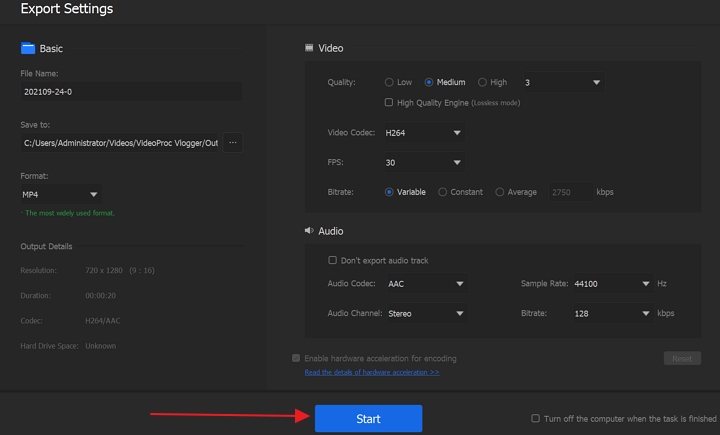Viewport: 720px width, 435px height.
Task: Open the FPS dropdown
Action: pyautogui.click(x=425, y=162)
